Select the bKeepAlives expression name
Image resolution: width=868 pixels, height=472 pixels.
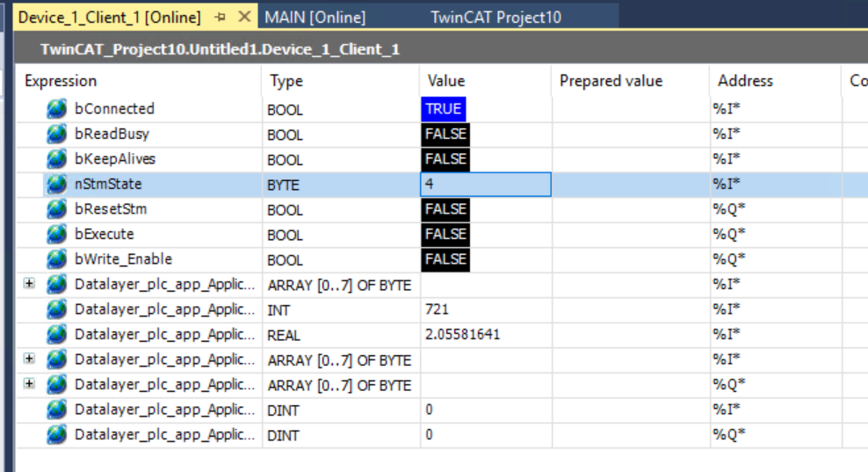[115, 159]
